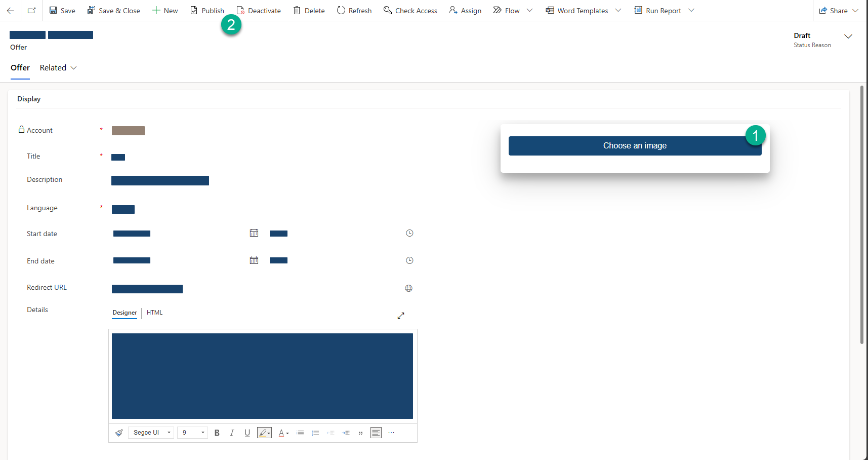Viewport: 868px width, 460px height.
Task: Toggle bold formatting
Action: point(217,433)
